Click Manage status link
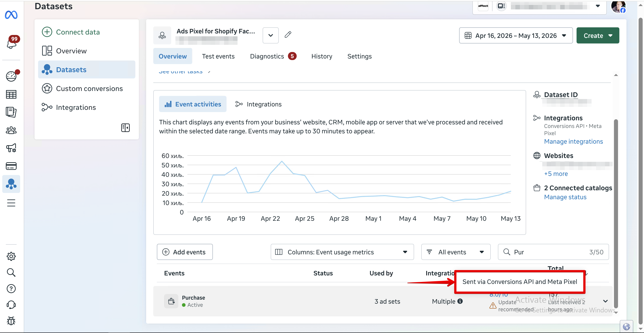Viewport: 644px width, 333px height. 565,197
